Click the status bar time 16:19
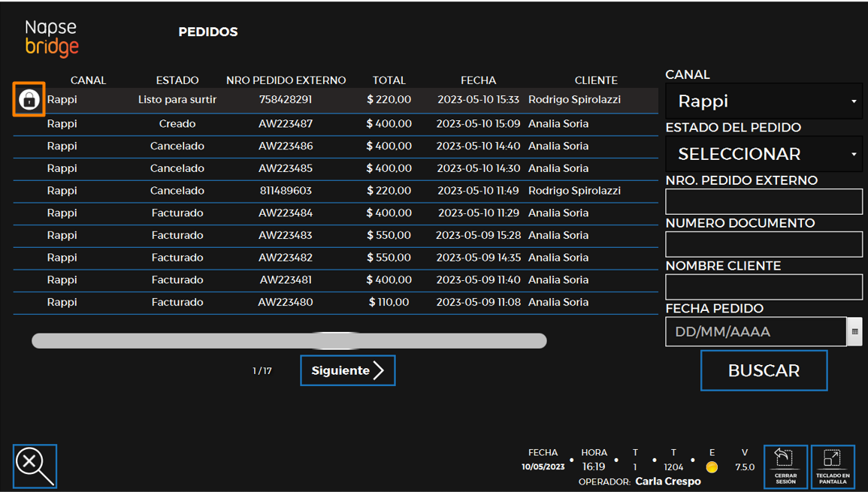The image size is (868, 492). point(594,467)
